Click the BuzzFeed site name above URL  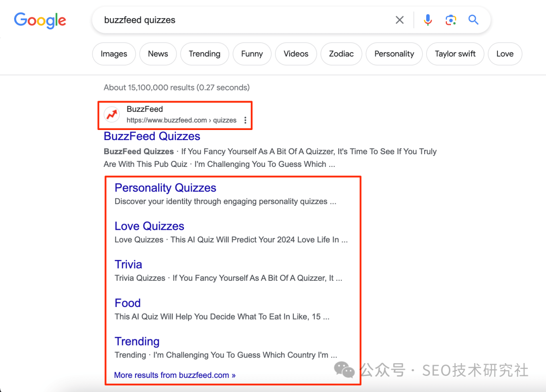[145, 109]
